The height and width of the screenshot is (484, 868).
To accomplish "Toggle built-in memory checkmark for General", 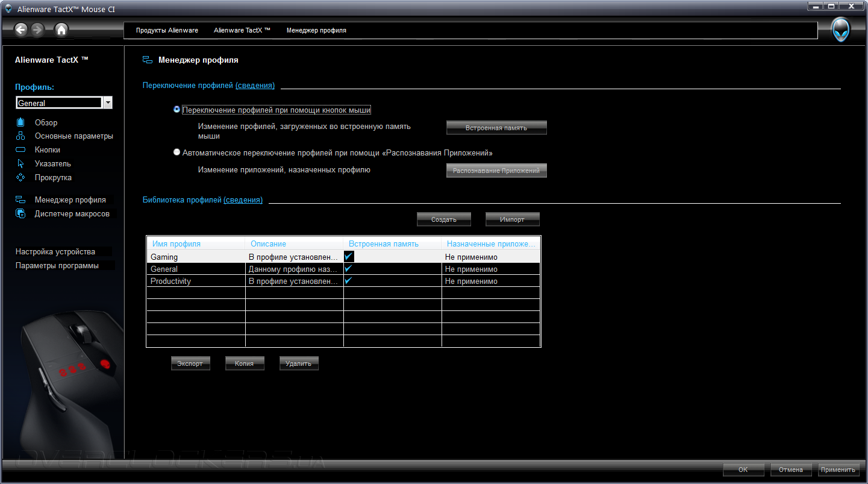I will pyautogui.click(x=348, y=269).
